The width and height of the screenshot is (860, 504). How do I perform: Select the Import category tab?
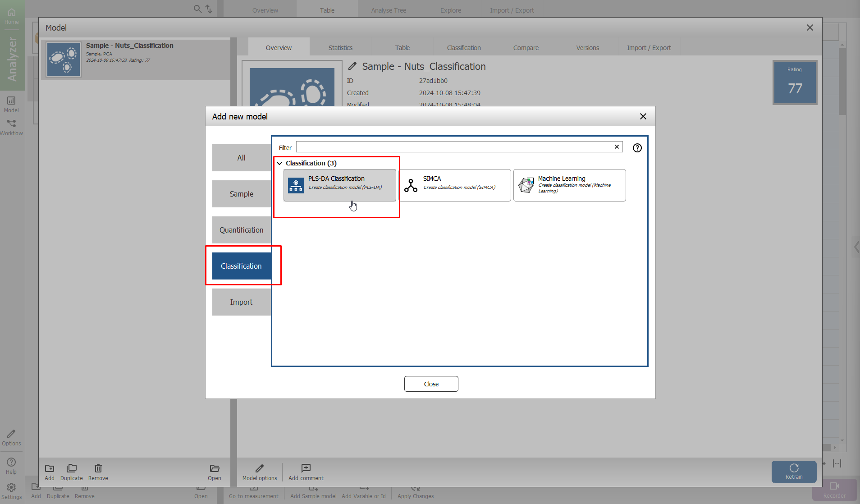pos(242,302)
